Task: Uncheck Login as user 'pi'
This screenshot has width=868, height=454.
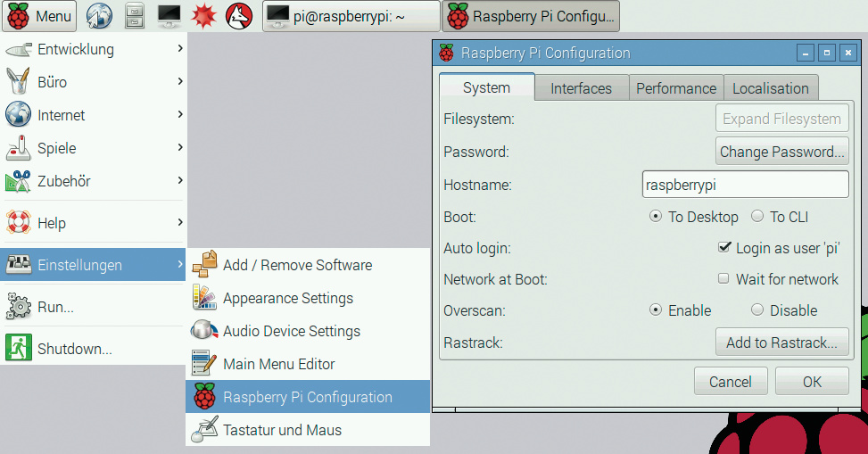Action: click(x=724, y=248)
